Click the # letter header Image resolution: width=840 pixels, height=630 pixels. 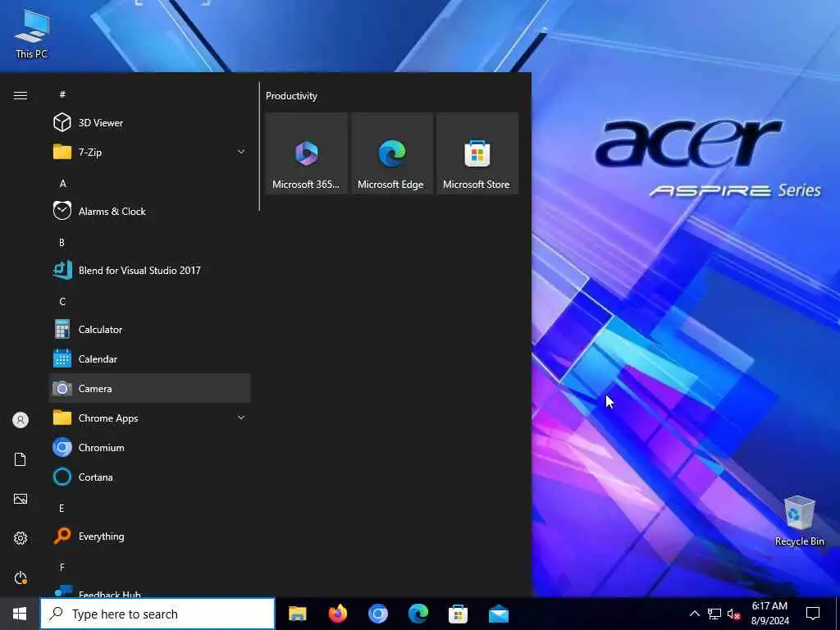tap(62, 94)
